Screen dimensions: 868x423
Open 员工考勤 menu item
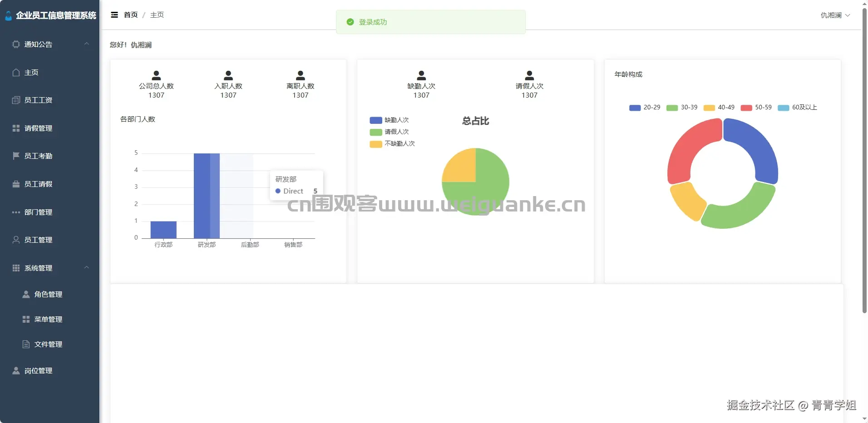tap(49, 156)
